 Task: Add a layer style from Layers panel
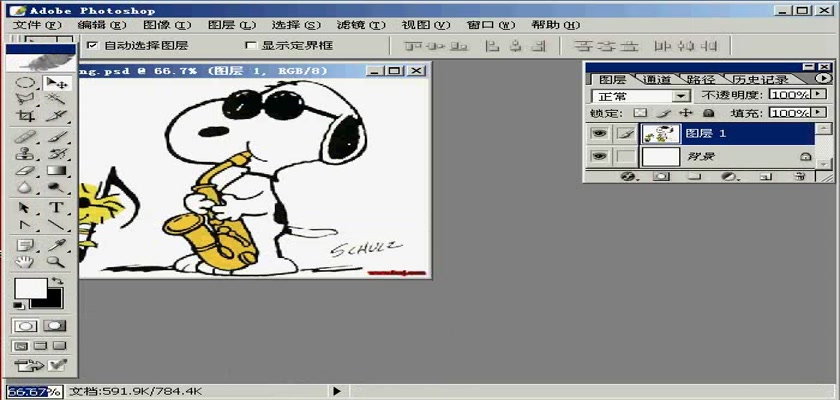point(628,176)
